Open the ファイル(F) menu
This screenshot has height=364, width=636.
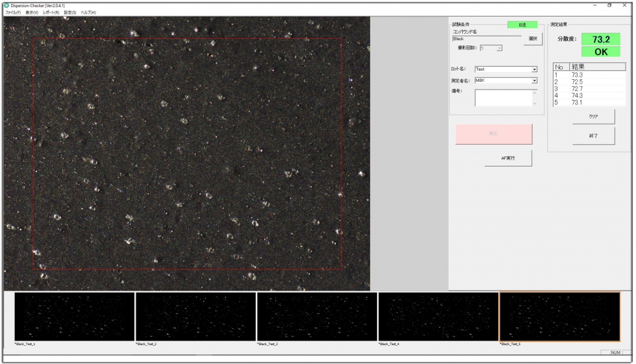point(13,12)
